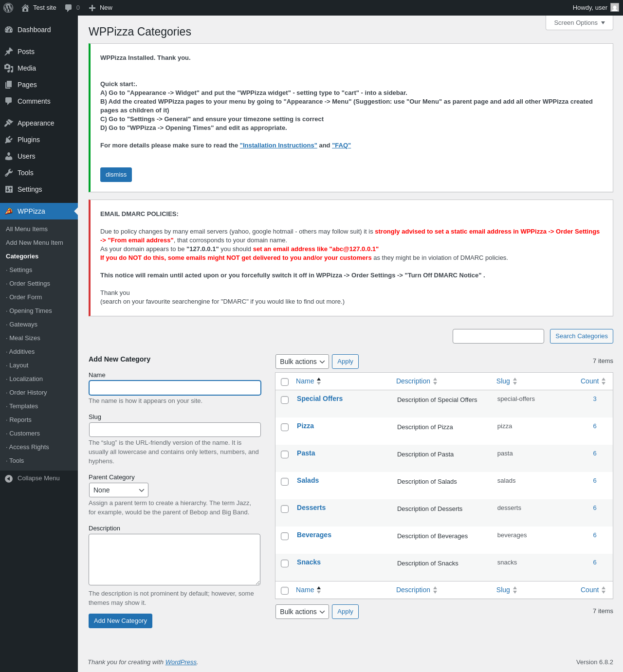
Task: Open the Installation Instructions link
Action: click(278, 145)
